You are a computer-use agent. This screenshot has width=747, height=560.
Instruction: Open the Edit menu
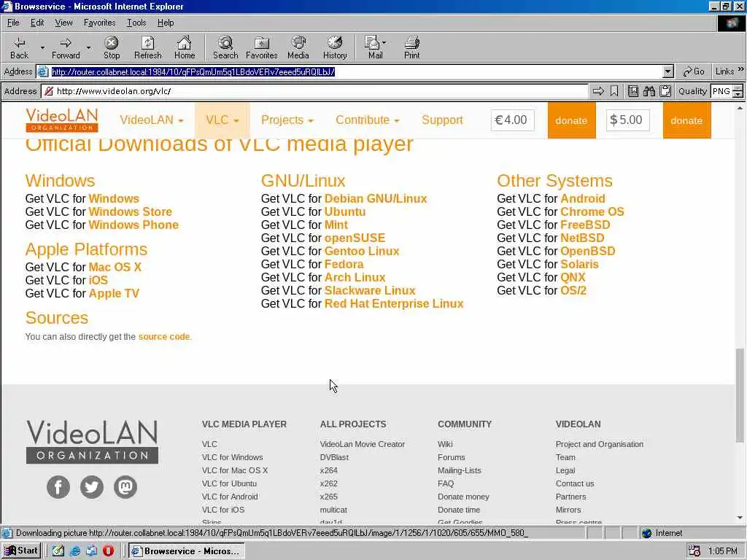point(37,23)
